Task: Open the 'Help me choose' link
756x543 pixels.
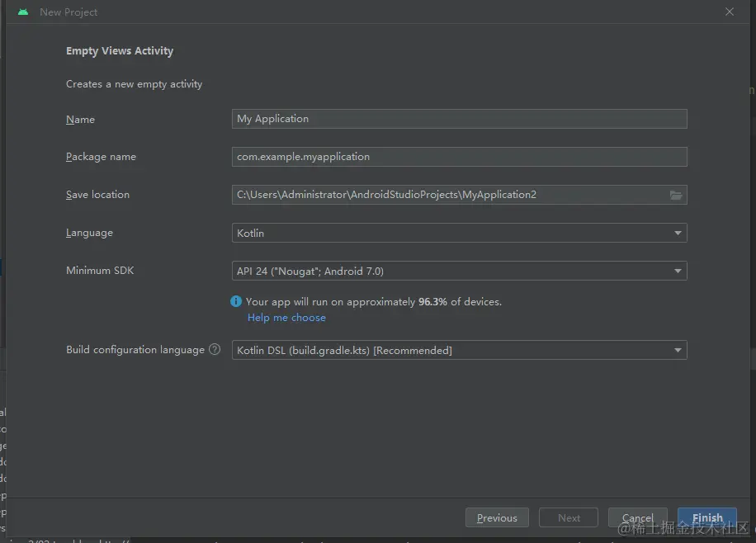Action: (x=286, y=318)
